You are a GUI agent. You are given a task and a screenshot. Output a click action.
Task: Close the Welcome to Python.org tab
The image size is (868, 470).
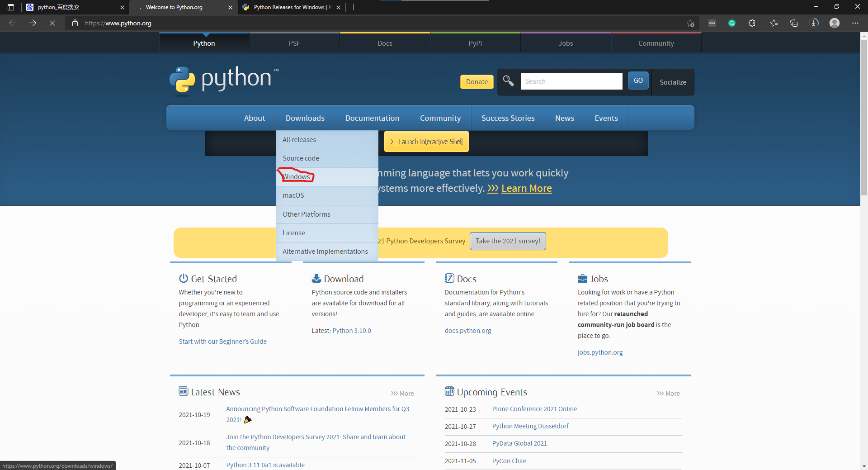point(230,7)
